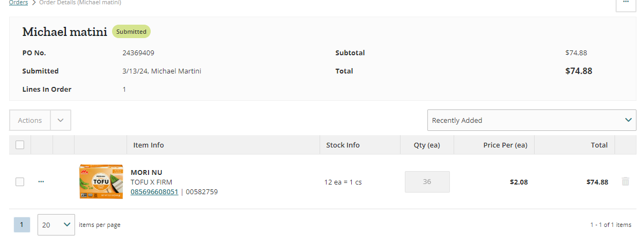The image size is (644, 243).
Task: Open the 085696608051 UPC link
Action: point(154,192)
